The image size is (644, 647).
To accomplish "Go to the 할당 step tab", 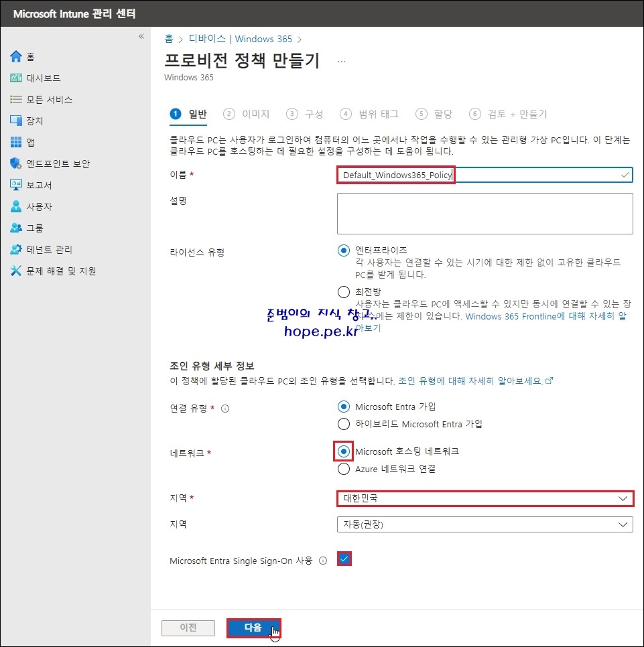I will click(434, 114).
